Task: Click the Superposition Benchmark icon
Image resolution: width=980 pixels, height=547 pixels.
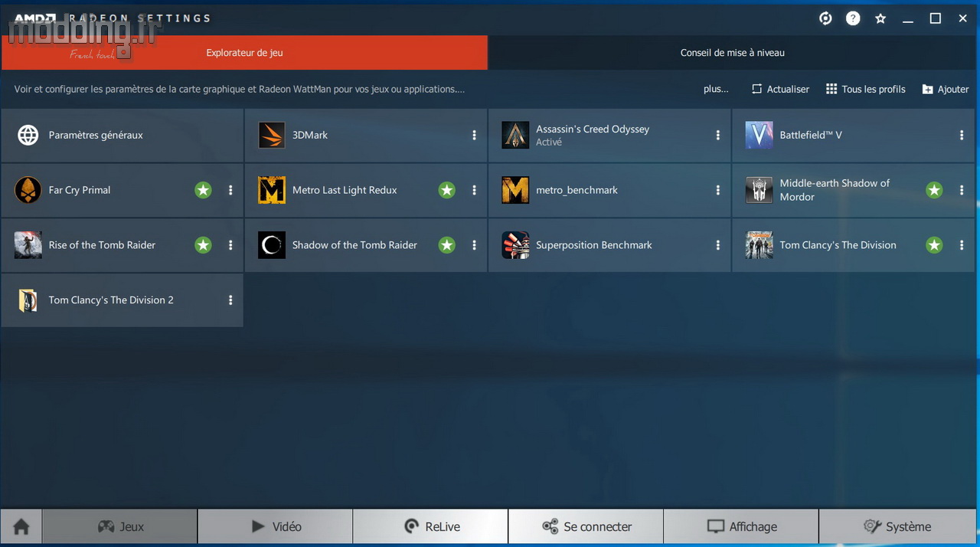Action: pos(515,245)
